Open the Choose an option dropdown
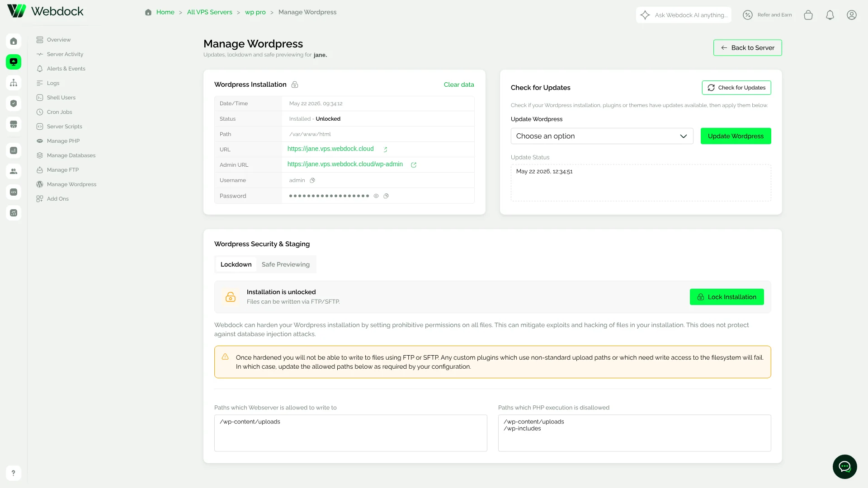The image size is (868, 488). coord(602,136)
